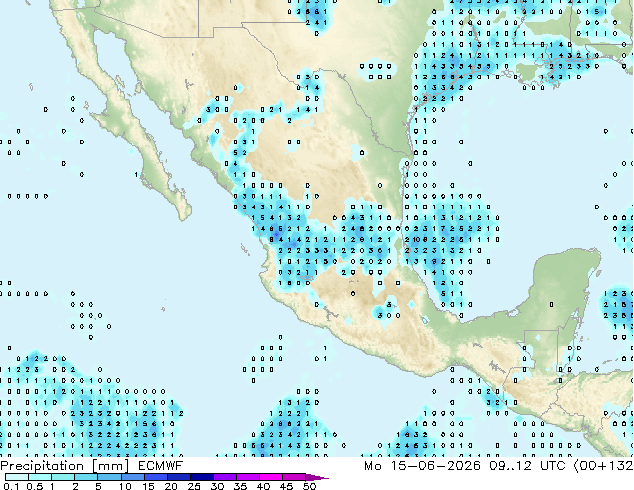634x490 pixels.
Task: Click the '[mm]' unit label
Action: point(110,466)
